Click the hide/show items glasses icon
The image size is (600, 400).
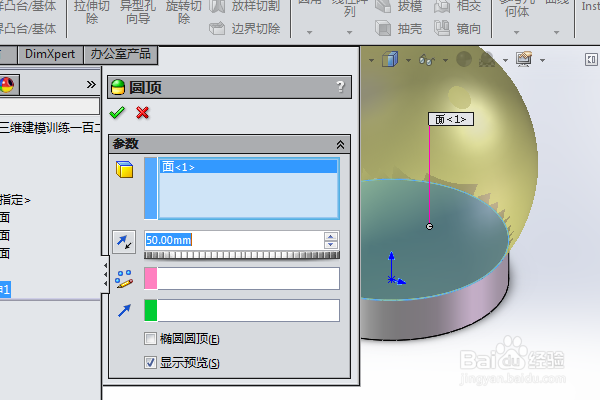click(427, 60)
